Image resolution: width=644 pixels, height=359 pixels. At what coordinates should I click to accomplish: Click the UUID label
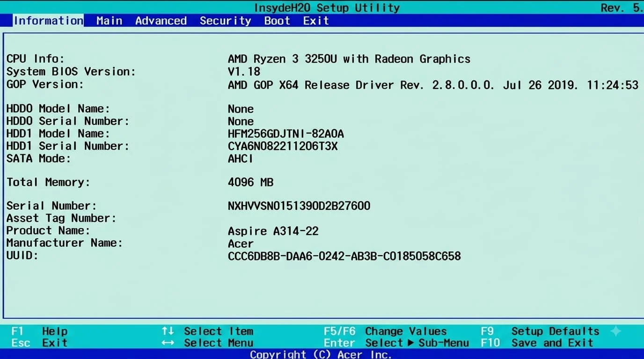22,255
